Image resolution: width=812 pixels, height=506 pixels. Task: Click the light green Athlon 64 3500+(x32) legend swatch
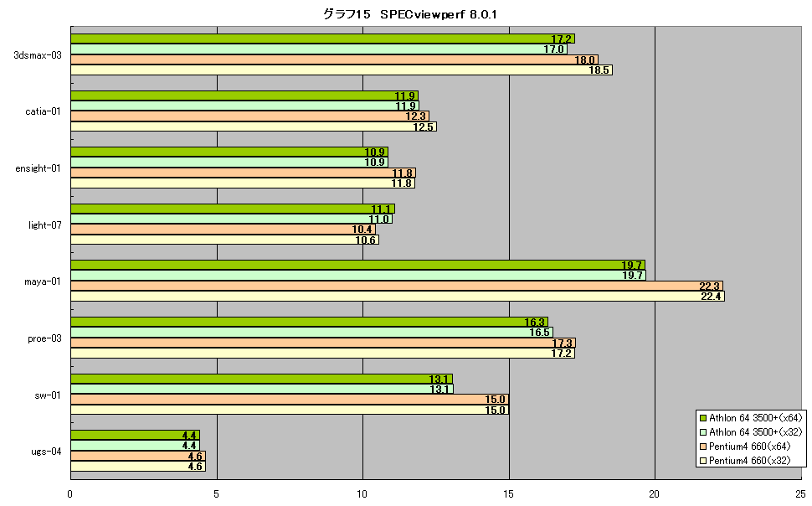tap(702, 432)
